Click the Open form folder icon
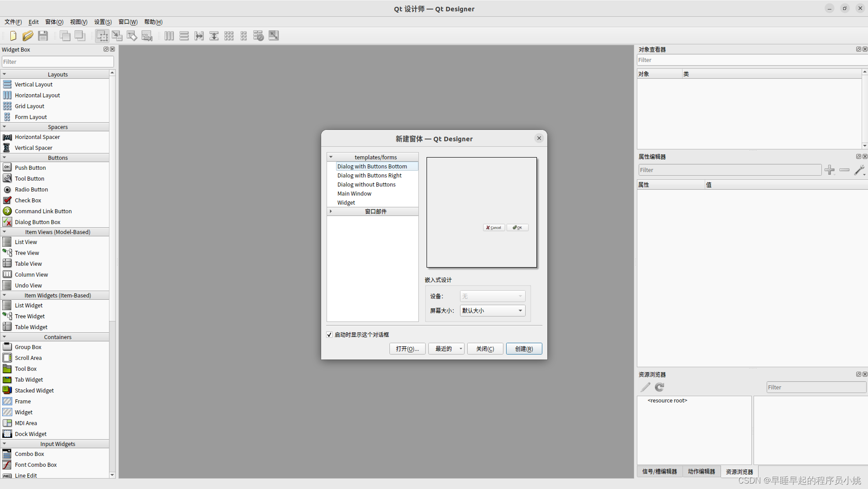 coord(28,36)
